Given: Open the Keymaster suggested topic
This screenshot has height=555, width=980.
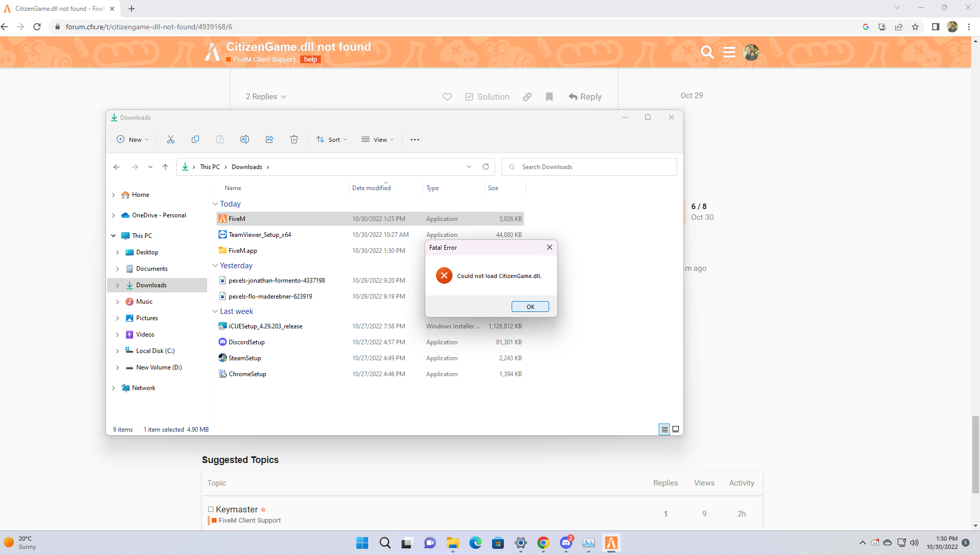Looking at the screenshot, I should (x=237, y=509).
